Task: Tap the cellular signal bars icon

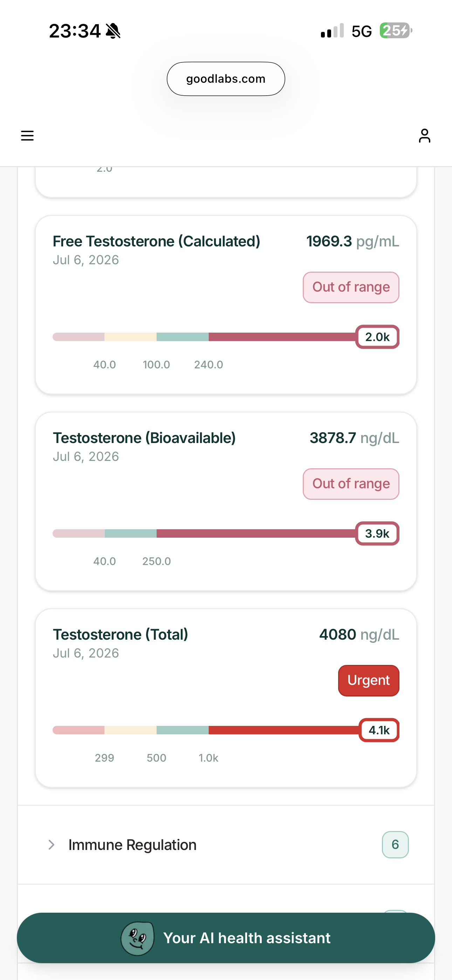Action: point(332,31)
